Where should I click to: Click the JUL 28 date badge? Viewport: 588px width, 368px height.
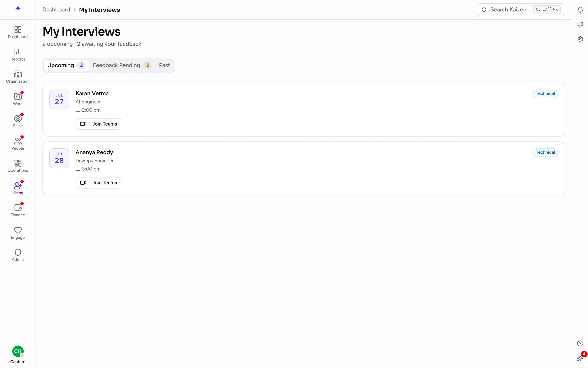coord(59,158)
